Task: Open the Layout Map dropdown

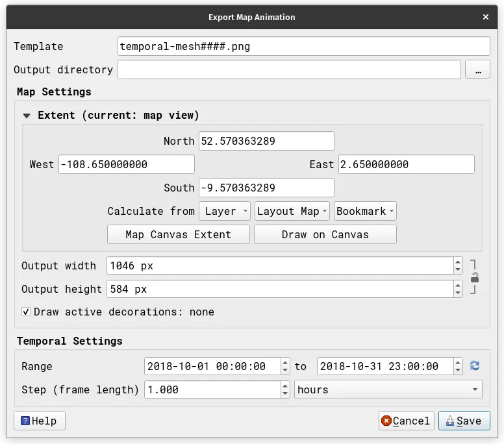Action: [292, 211]
